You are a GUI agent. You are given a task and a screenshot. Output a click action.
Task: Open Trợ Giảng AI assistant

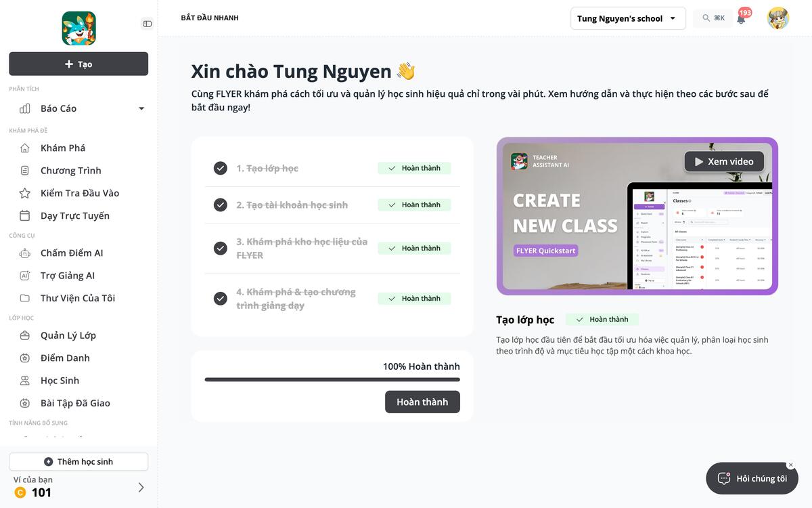tap(78, 276)
